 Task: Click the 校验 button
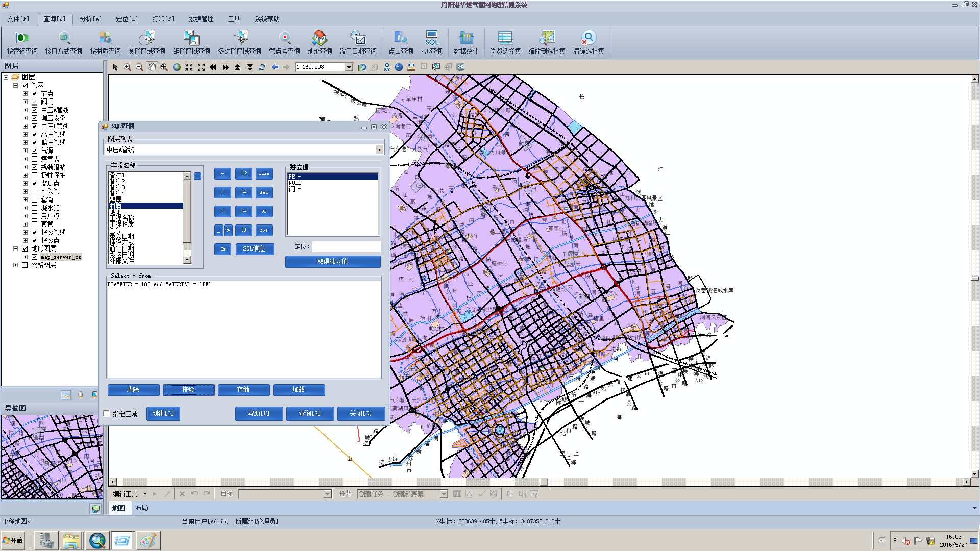coord(188,390)
